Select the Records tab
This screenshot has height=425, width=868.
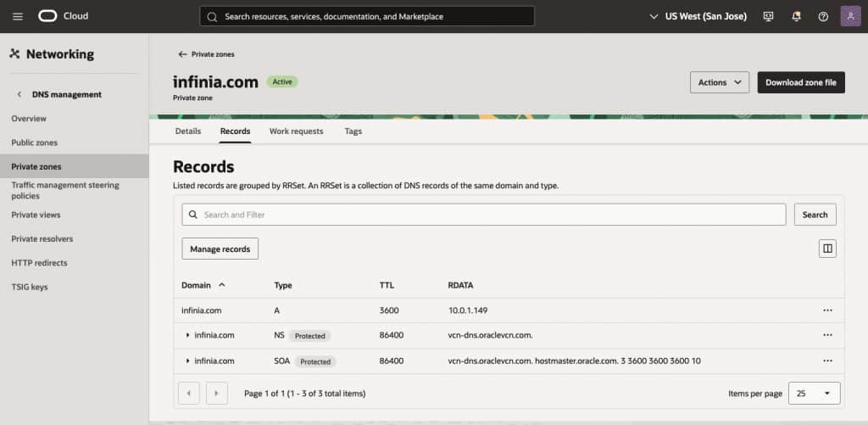click(235, 131)
